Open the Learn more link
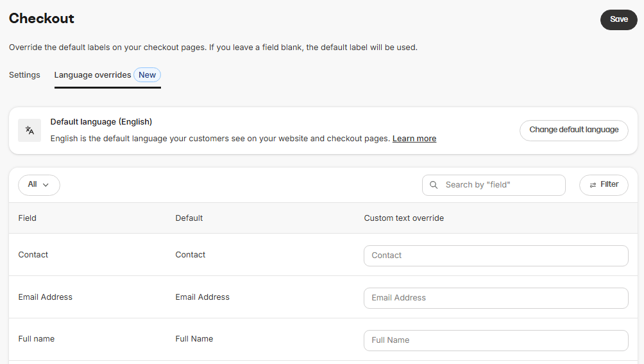This screenshot has height=364, width=644. (414, 139)
